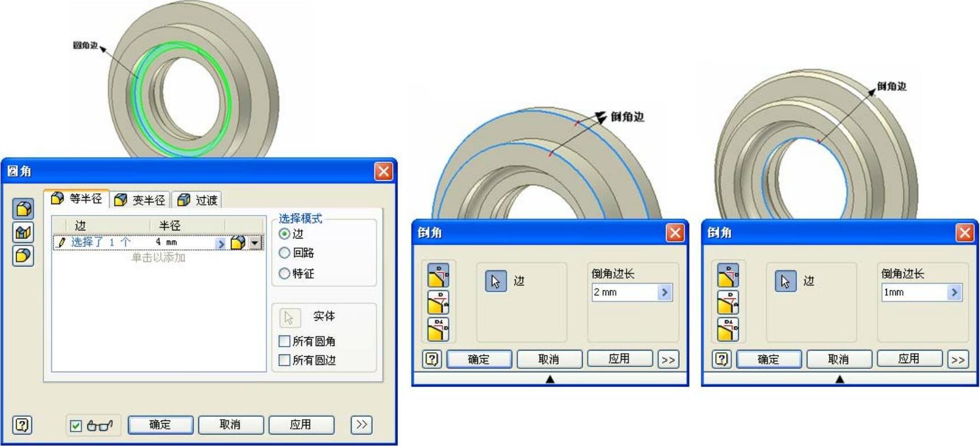Select the 回路 radio button
This screenshot has height=446, width=980.
pos(284,253)
